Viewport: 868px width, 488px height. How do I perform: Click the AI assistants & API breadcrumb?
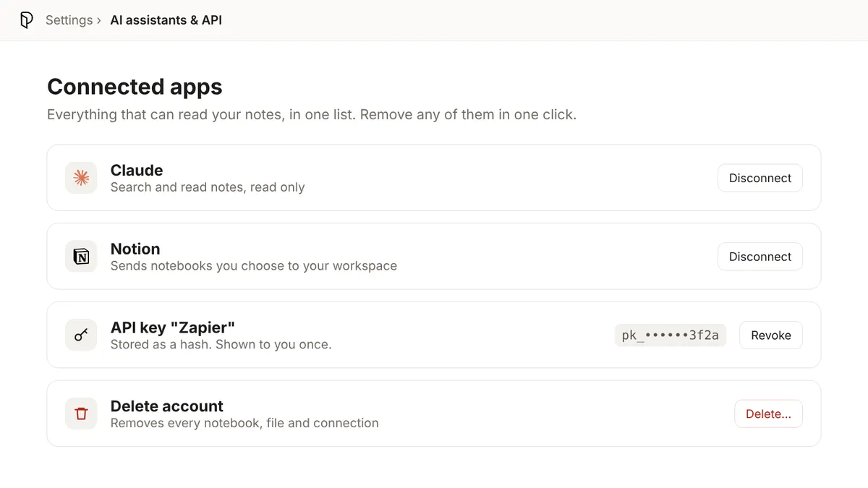coord(166,20)
